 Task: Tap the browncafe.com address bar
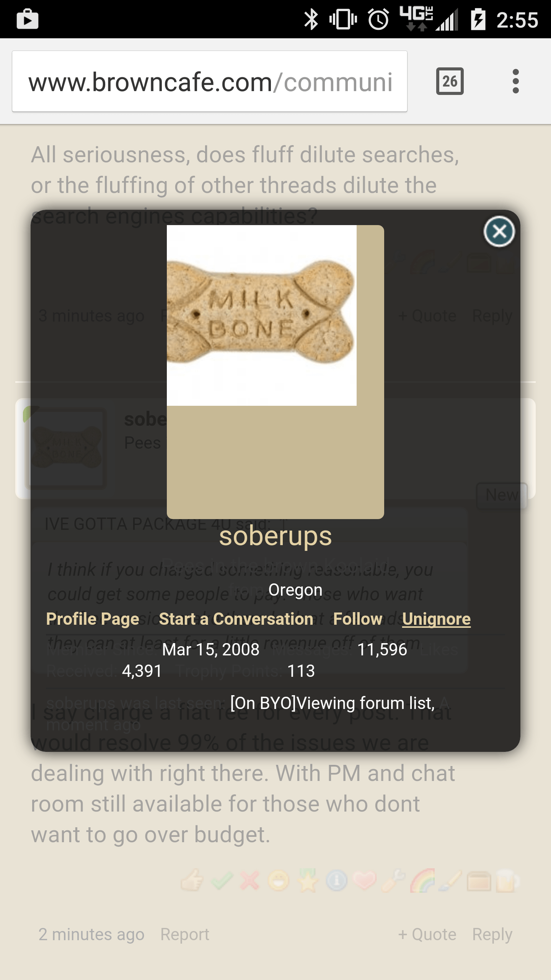(x=210, y=81)
